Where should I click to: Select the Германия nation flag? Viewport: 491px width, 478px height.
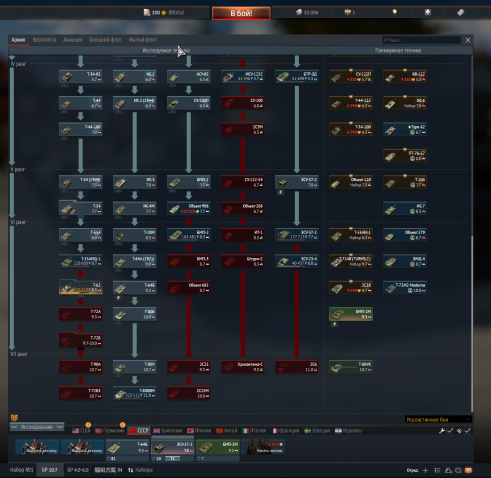pyautogui.click(x=110, y=431)
